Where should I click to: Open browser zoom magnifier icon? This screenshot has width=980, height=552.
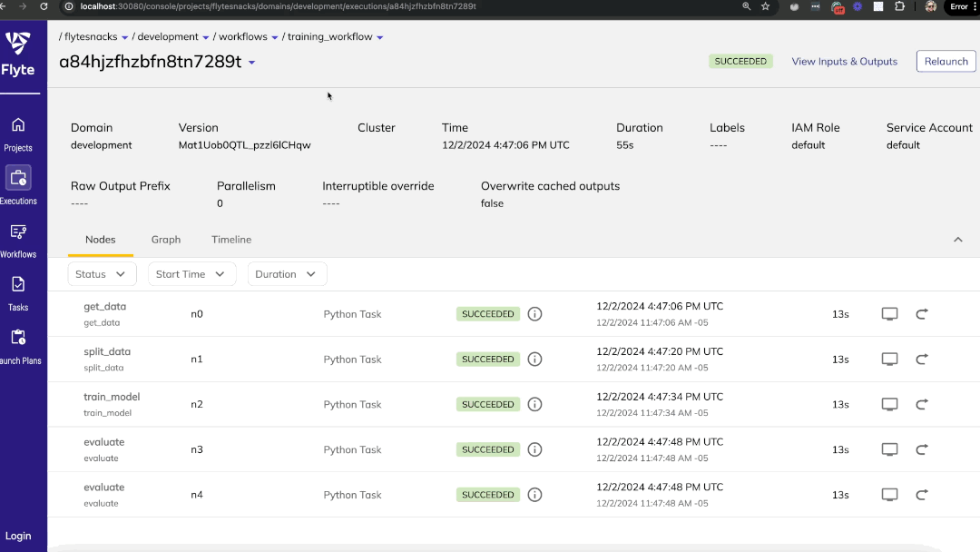coord(746,6)
